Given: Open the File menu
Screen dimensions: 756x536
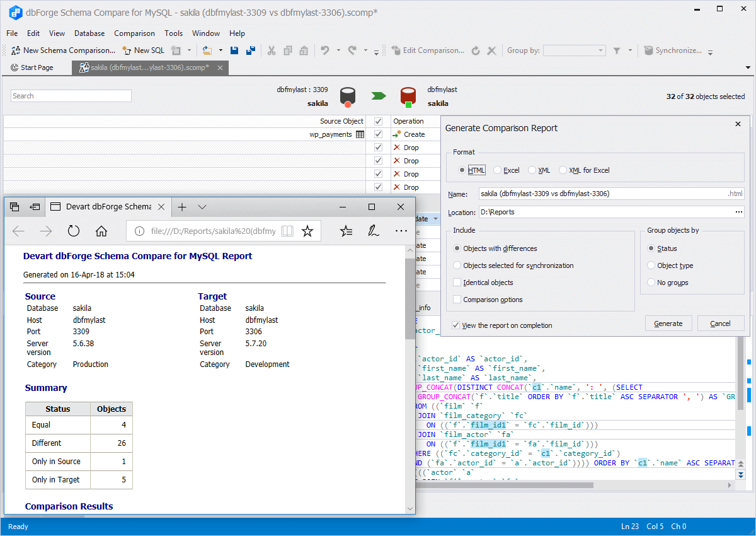Looking at the screenshot, I should coord(12,33).
